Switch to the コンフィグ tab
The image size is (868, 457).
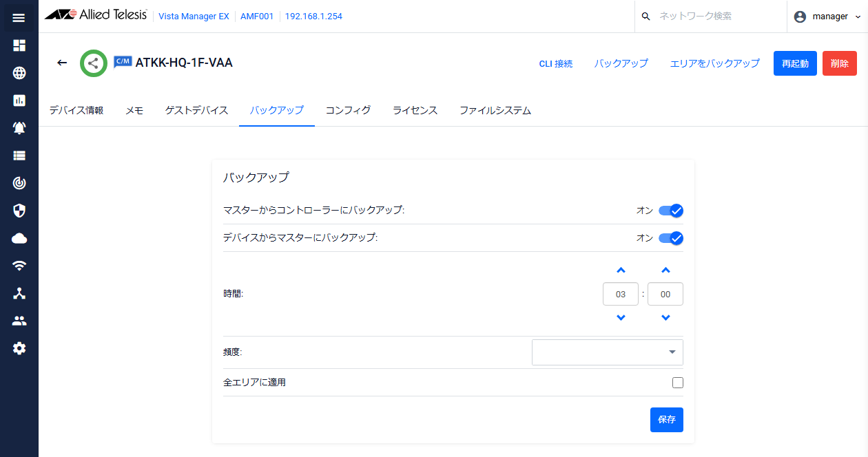coord(347,110)
